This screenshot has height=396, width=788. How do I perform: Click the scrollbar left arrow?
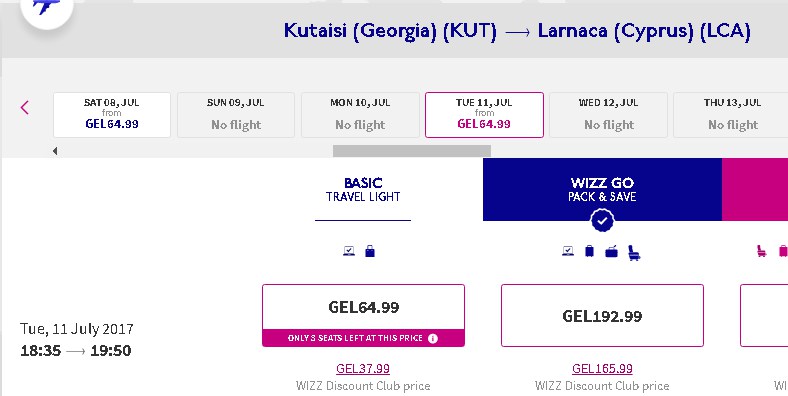click(x=55, y=151)
